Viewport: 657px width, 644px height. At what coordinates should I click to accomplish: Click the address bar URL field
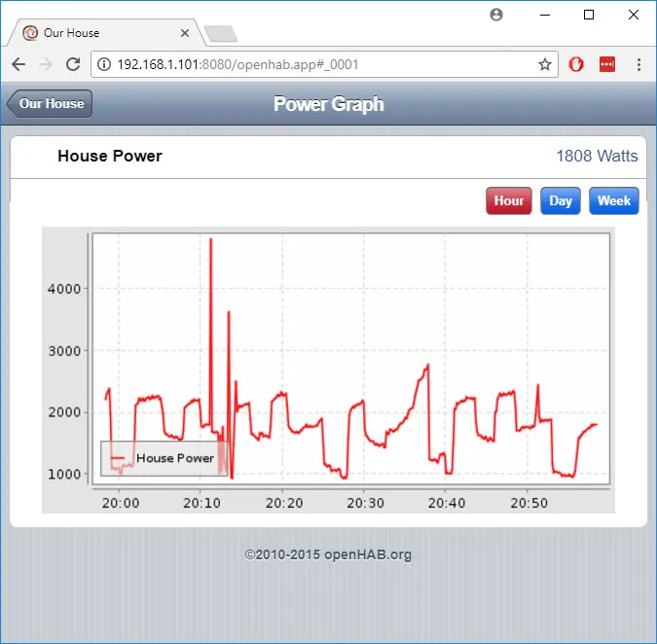(324, 64)
